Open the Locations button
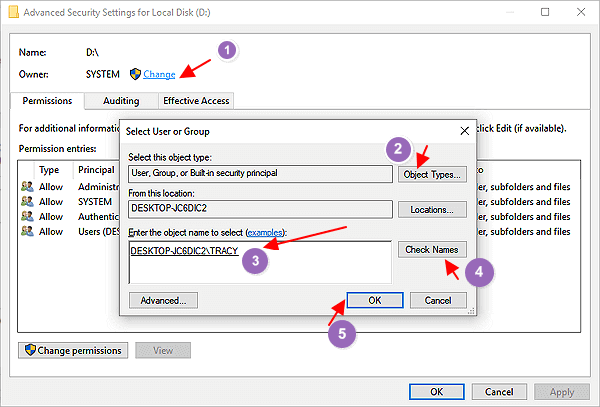 click(431, 210)
